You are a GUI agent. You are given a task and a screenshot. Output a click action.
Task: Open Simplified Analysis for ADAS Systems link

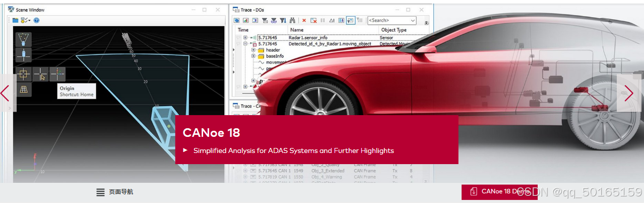[x=293, y=150]
